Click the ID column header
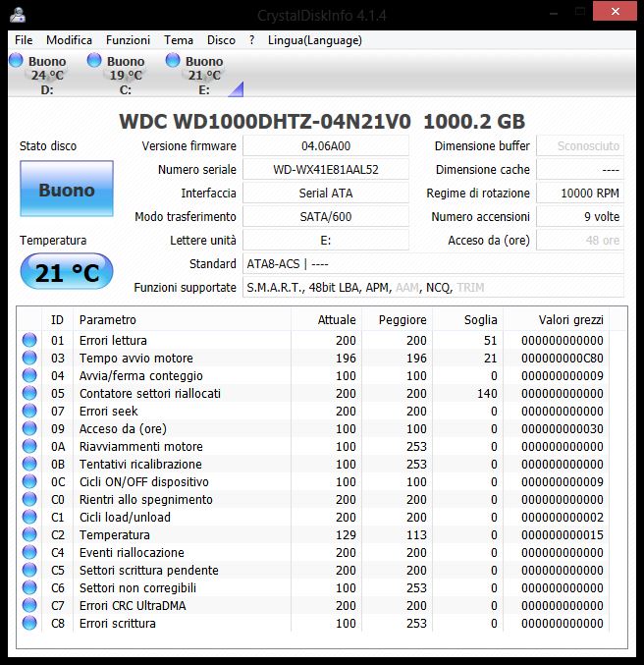This screenshot has height=665, width=644. coord(57,320)
